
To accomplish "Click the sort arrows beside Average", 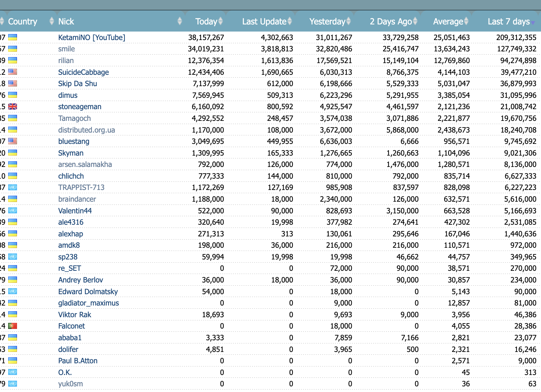I will pos(466,21).
